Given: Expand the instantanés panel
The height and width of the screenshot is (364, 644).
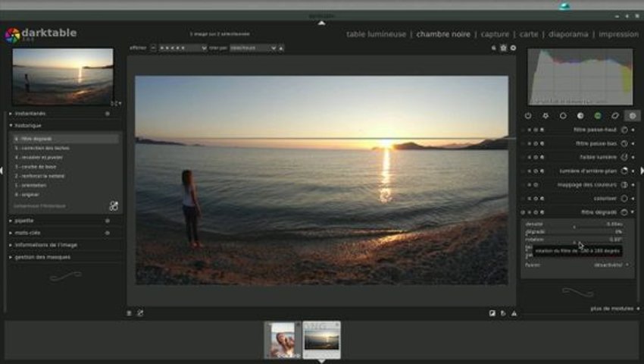Looking at the screenshot, I should click(x=11, y=114).
